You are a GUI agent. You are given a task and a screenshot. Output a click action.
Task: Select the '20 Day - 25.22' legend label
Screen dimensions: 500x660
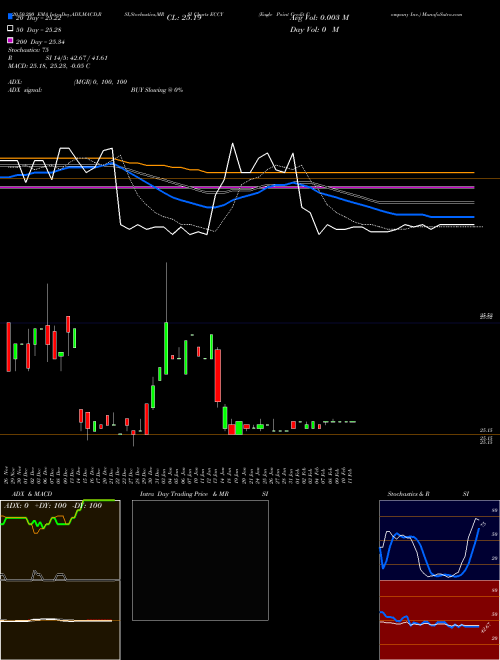40,18
